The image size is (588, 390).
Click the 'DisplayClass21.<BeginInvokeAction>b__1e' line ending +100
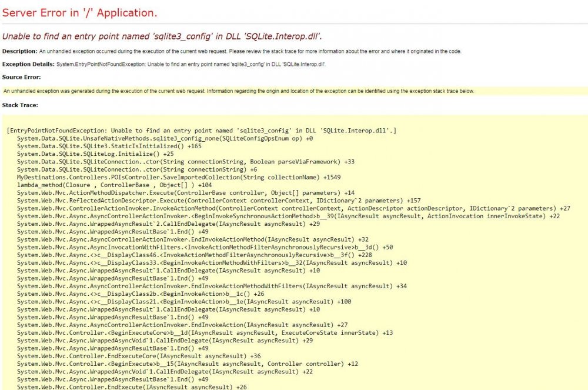(184, 302)
